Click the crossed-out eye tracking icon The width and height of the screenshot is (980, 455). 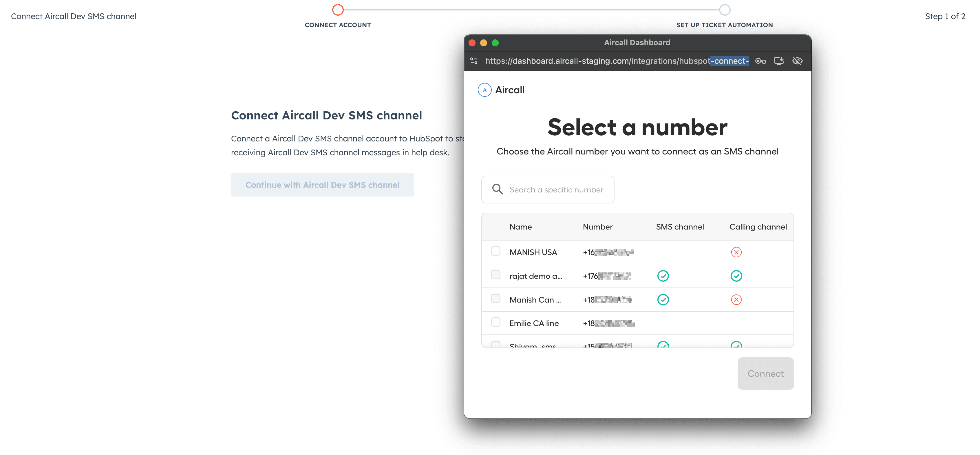pos(797,61)
